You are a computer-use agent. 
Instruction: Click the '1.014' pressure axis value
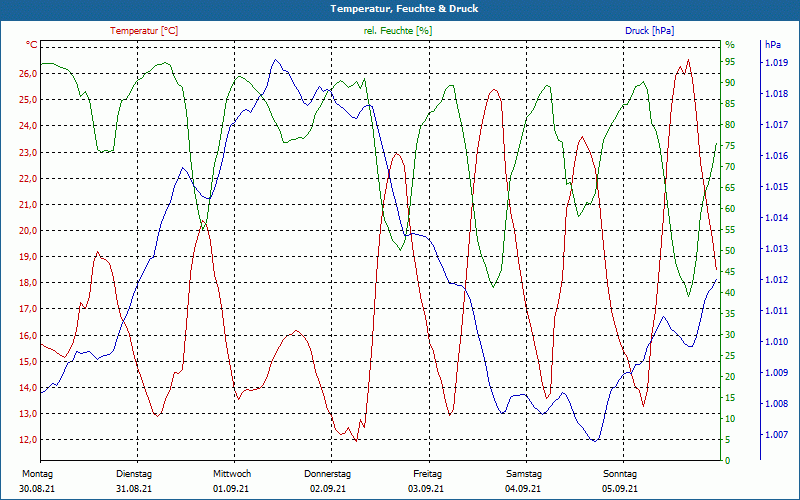(x=776, y=218)
